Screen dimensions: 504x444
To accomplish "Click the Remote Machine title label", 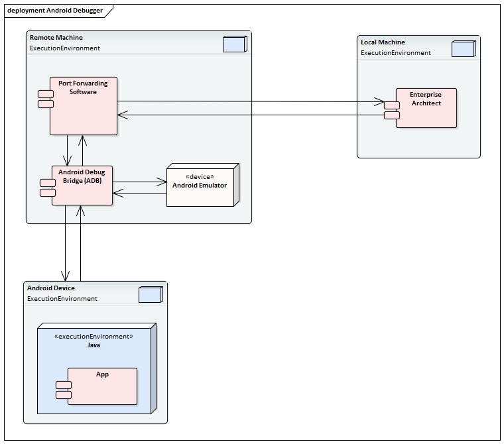I will coord(56,38).
